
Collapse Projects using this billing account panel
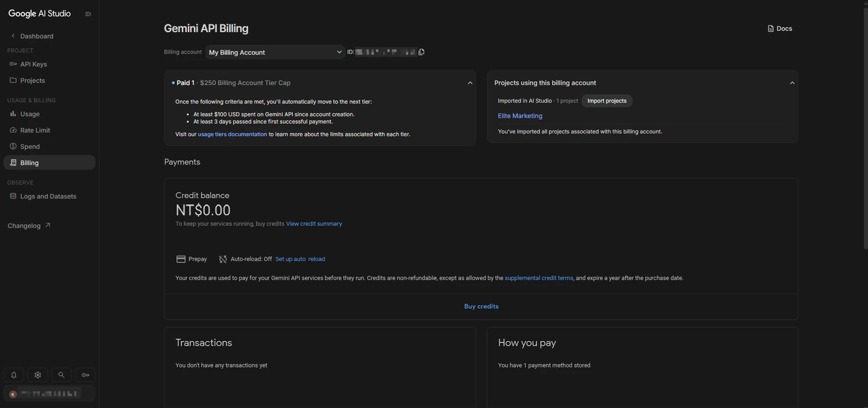(792, 83)
